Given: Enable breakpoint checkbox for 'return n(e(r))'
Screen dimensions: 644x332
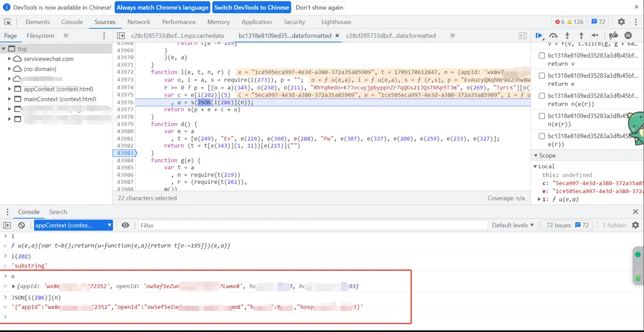Looking at the screenshot, I should (541, 96).
